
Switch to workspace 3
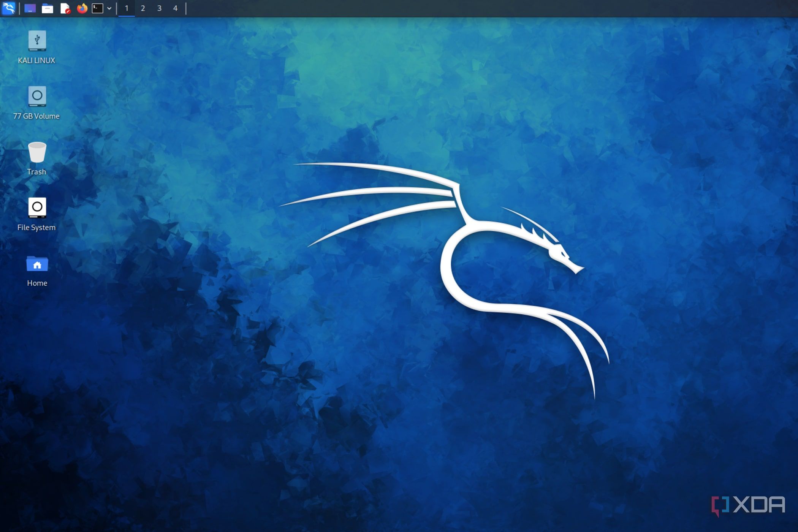159,8
